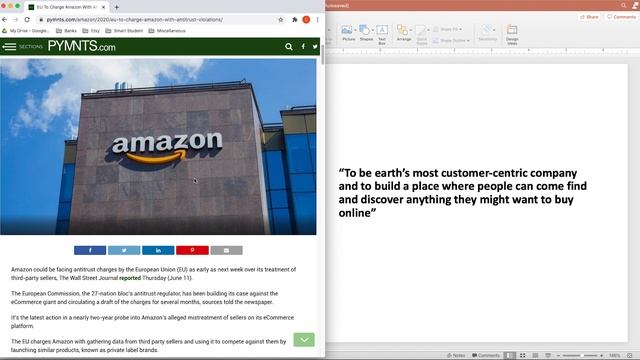Click the Chrome back arrow
640x360 pixels.
pyautogui.click(x=4, y=20)
